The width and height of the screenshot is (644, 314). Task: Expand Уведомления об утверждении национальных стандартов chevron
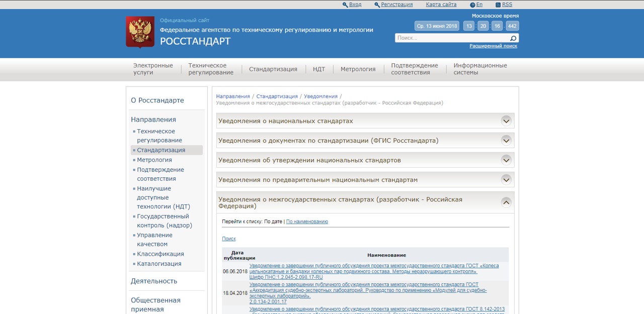point(506,160)
